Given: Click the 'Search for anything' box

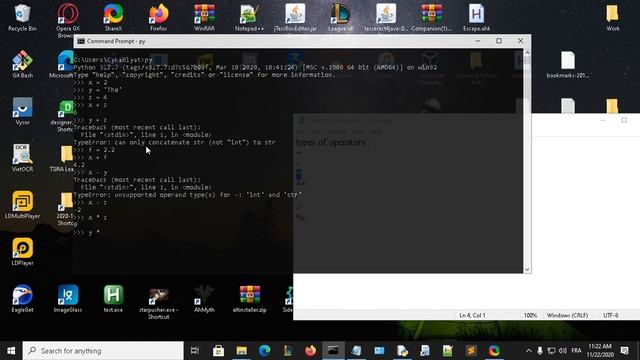Looking at the screenshot, I should [103, 351].
